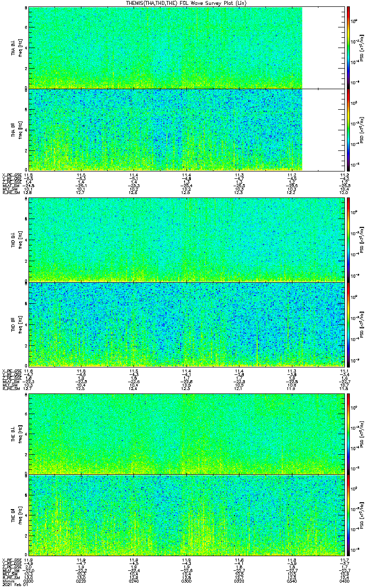Click the color bar beside THE B-perpendicular panel
The width and height of the screenshot is (368, 588).
pyautogui.click(x=348, y=433)
